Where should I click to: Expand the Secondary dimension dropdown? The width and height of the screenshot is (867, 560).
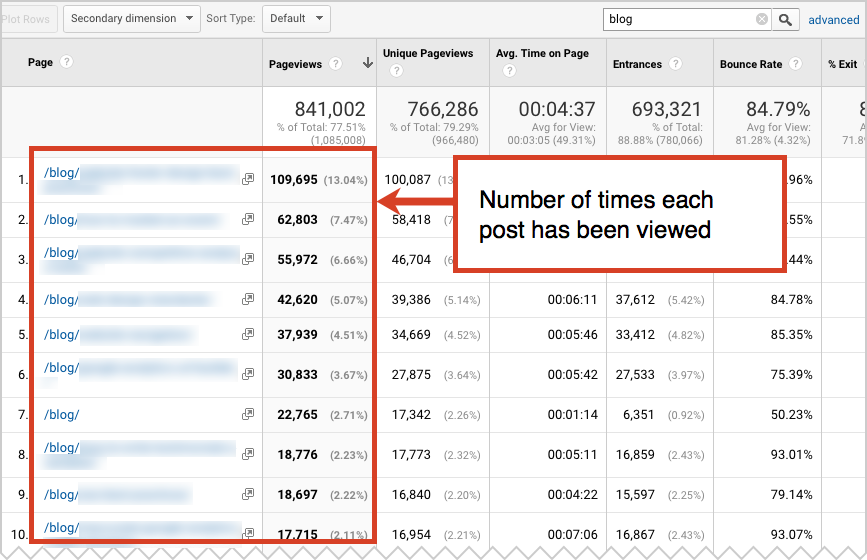[131, 18]
